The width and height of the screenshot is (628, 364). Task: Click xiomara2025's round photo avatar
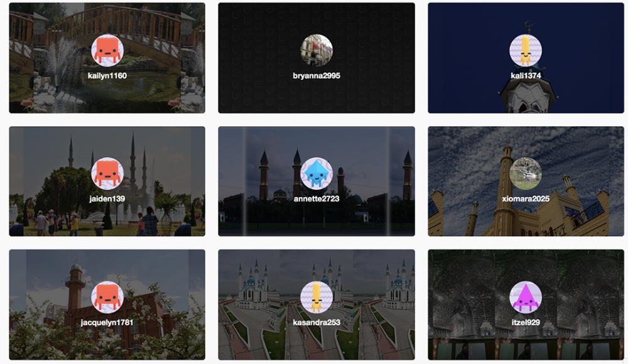coord(526,174)
